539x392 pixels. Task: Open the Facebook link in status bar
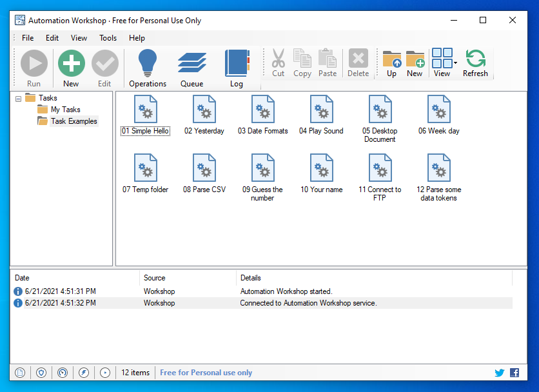click(514, 373)
